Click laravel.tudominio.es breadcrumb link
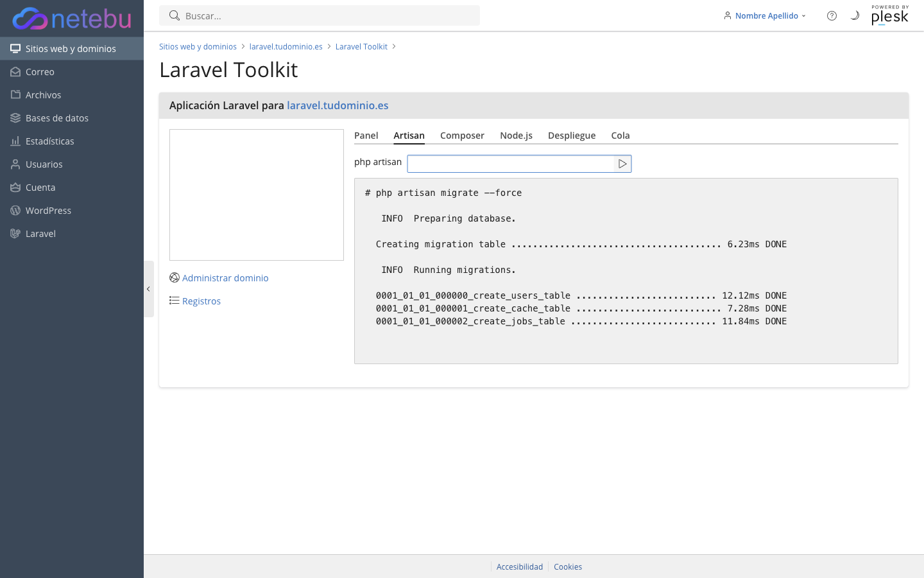The image size is (924, 578). point(286,47)
